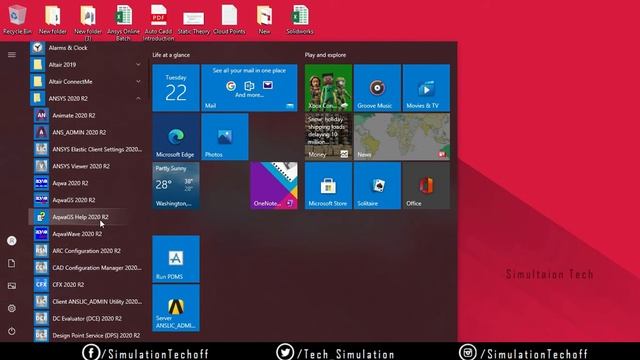Open the Money news tile
The height and width of the screenshot is (360, 640).
pos(328,137)
